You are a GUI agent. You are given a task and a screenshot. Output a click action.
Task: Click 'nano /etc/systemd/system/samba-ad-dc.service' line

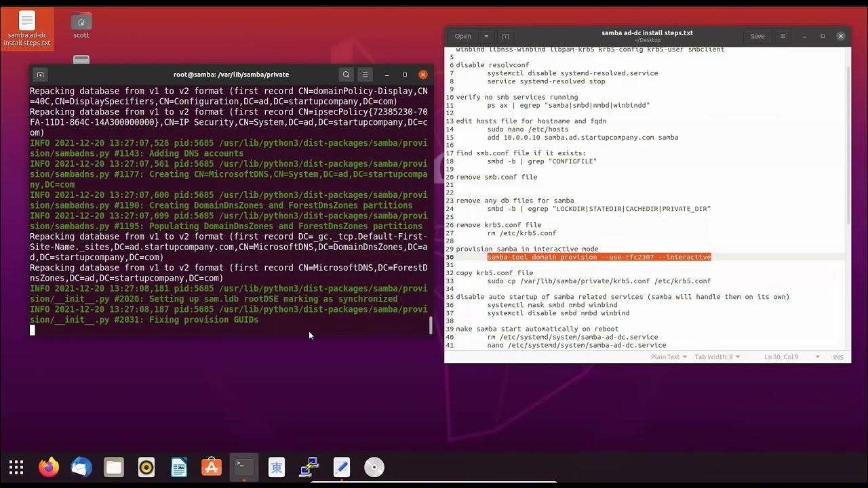[576, 345]
